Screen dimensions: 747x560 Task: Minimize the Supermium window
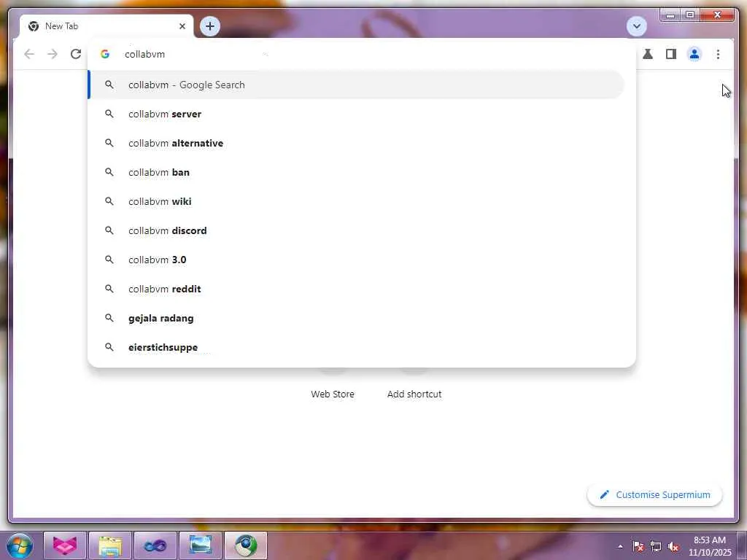pyautogui.click(x=670, y=15)
